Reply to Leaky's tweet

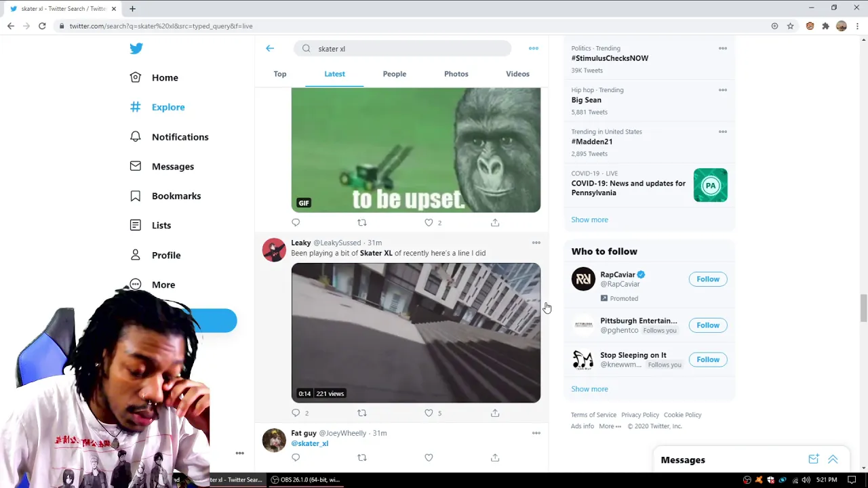pyautogui.click(x=296, y=413)
